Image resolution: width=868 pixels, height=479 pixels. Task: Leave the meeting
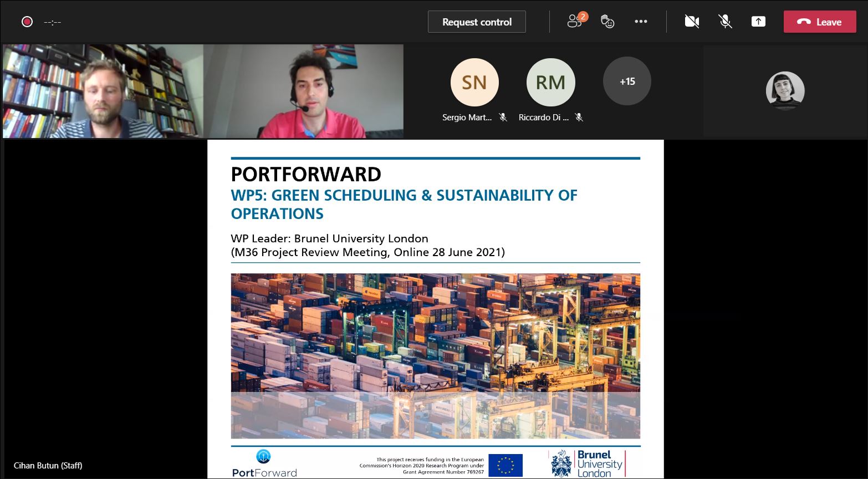click(820, 22)
